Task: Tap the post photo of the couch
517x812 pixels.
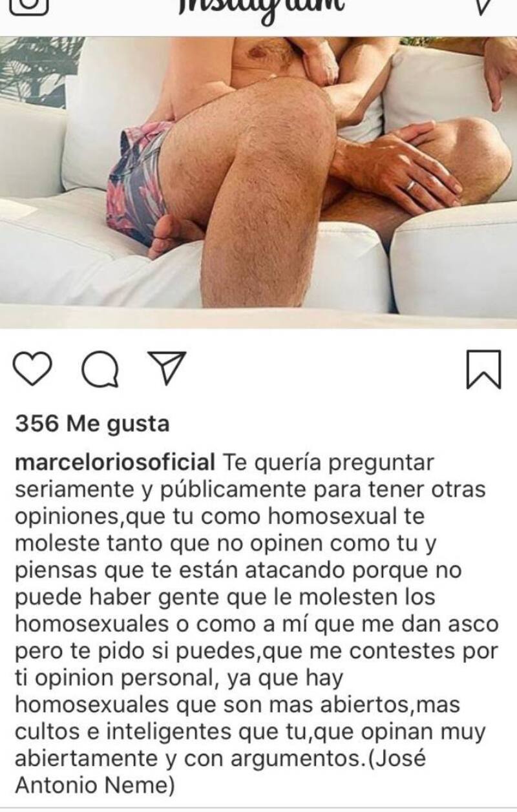Action: click(258, 182)
